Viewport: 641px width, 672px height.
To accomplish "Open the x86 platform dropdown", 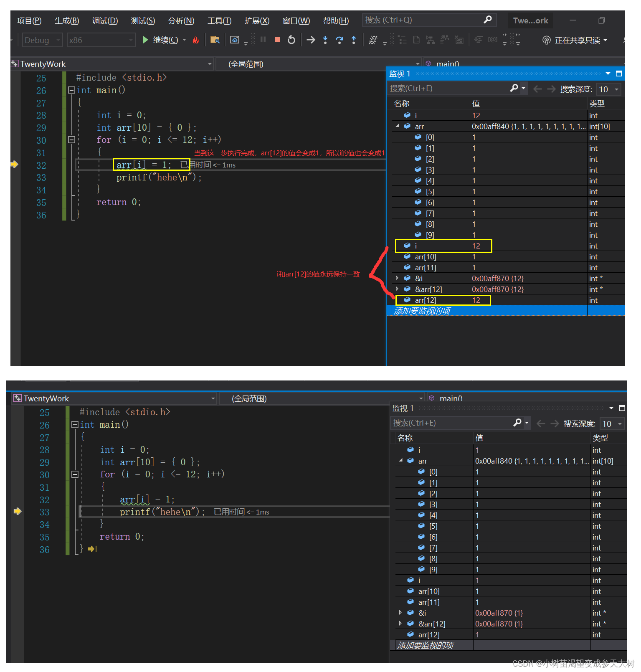I will [x=101, y=40].
